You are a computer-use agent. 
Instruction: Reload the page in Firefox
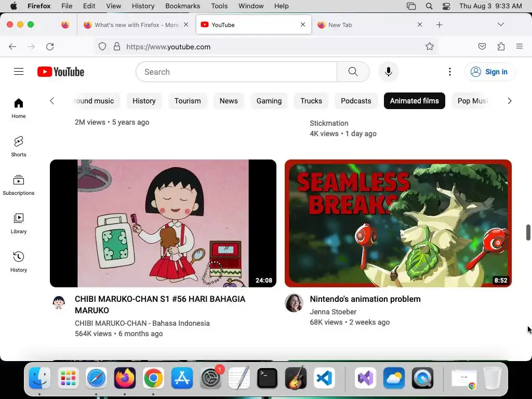[x=50, y=46]
